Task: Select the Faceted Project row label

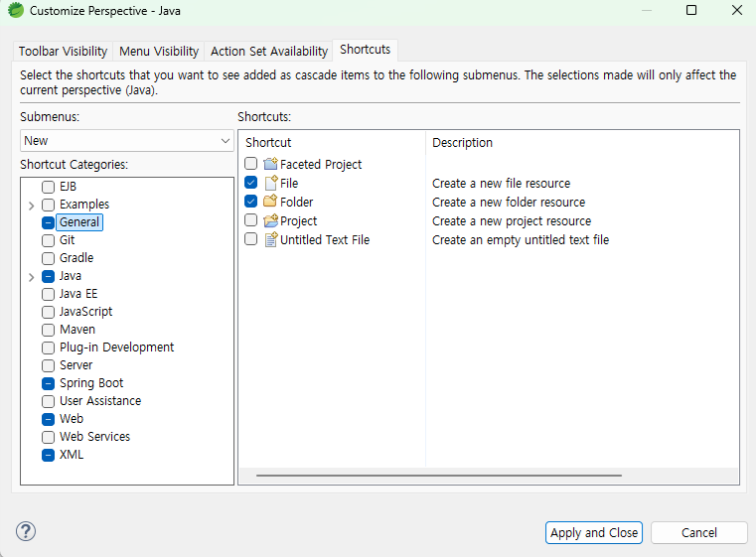Action: (x=321, y=164)
